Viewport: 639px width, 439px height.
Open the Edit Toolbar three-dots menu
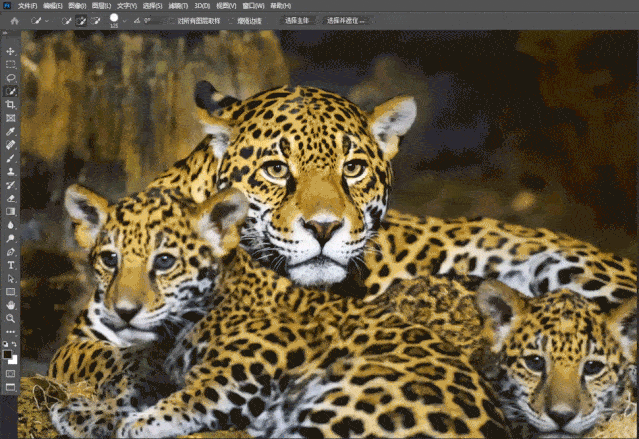[x=11, y=332]
